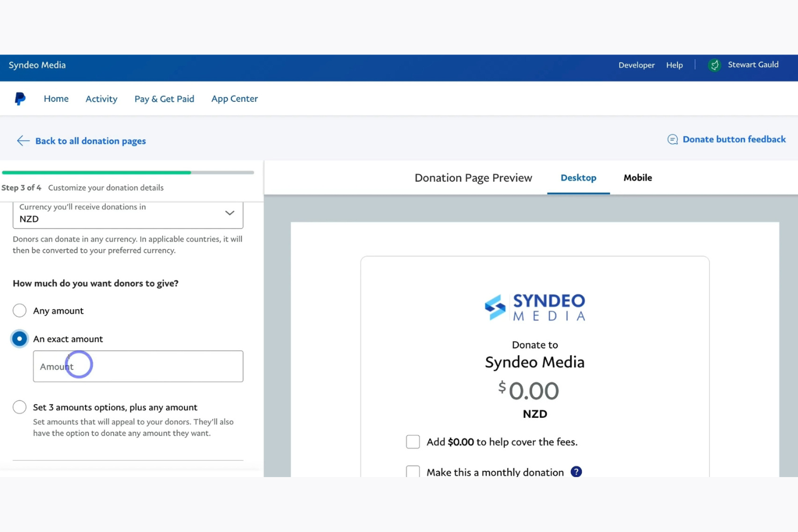
Task: Click the Step 3 of 4 label
Action: pos(21,188)
